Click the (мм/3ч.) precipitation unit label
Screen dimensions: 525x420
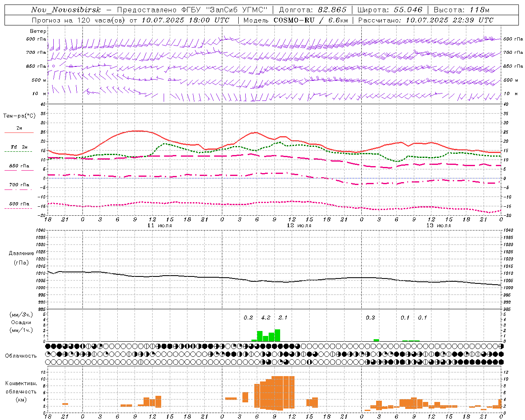[21, 315]
